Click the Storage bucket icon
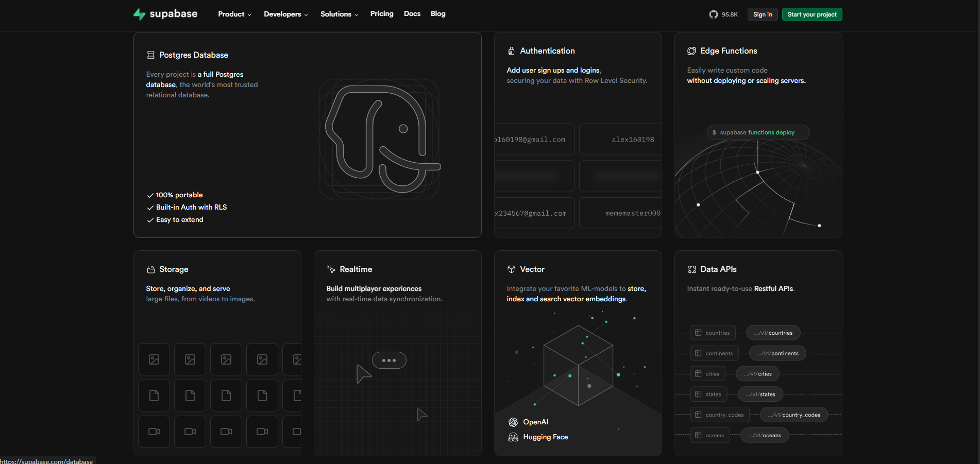This screenshot has width=980, height=464. tap(151, 269)
